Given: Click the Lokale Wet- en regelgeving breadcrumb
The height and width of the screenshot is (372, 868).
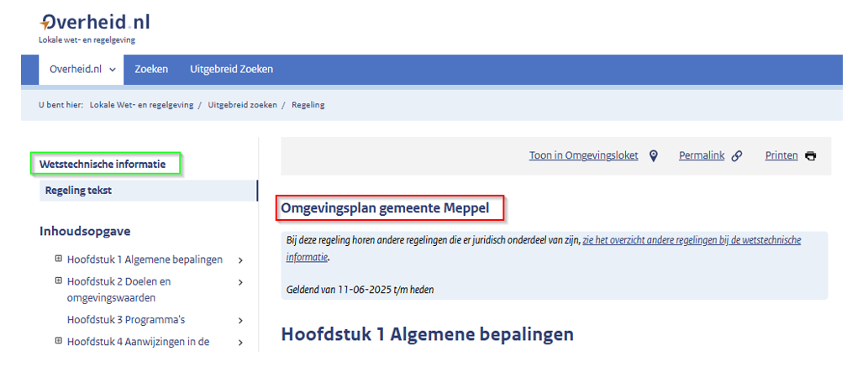Looking at the screenshot, I should (x=141, y=105).
